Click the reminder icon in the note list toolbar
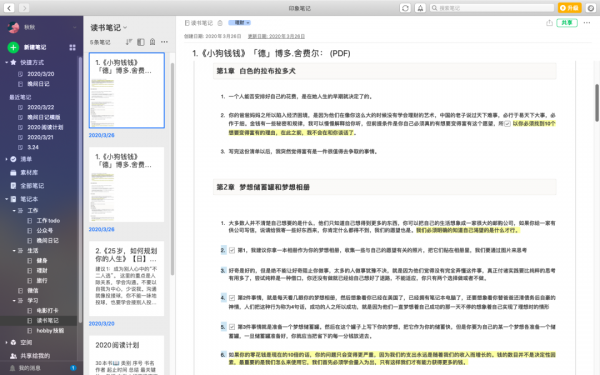The height and width of the screenshot is (375, 600). [152, 42]
